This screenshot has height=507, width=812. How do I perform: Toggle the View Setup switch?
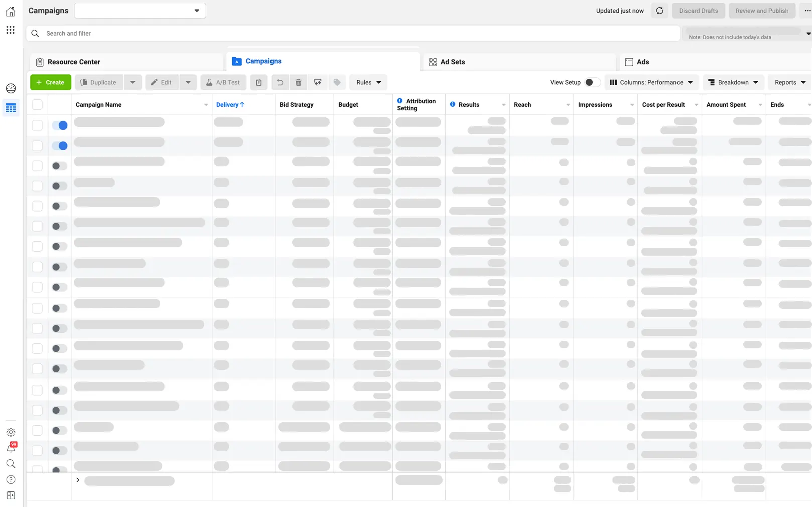pos(592,82)
